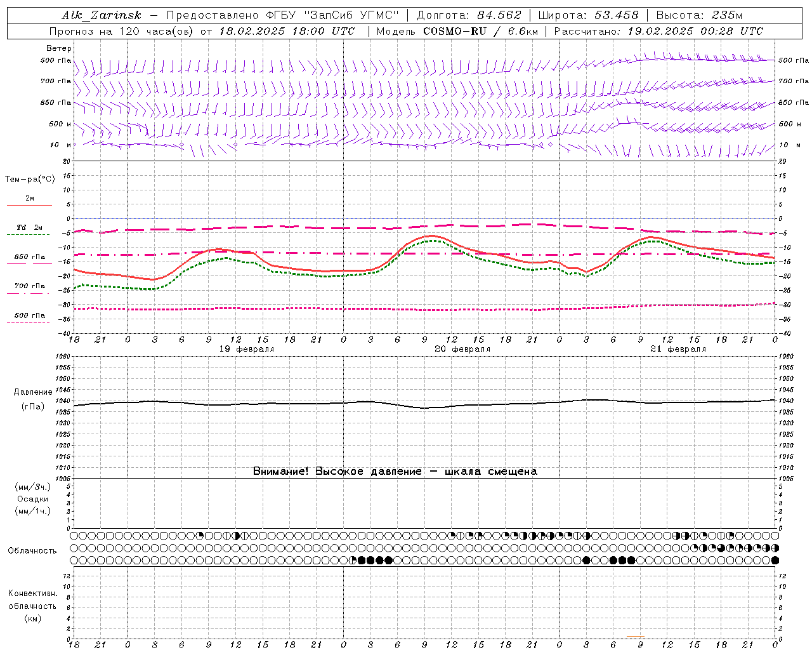Select the Высота: 235м field
812x650 pixels.
click(x=699, y=15)
